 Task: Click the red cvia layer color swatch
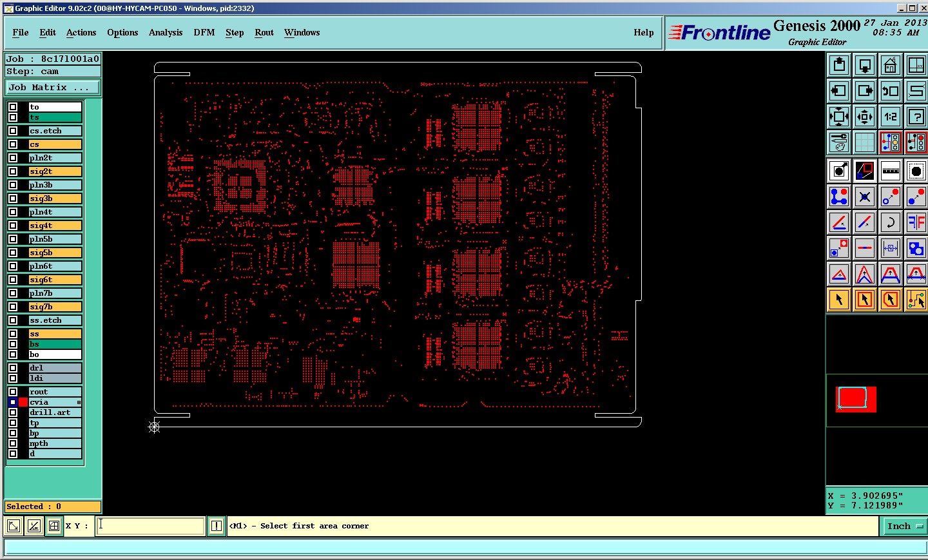pyautogui.click(x=23, y=402)
